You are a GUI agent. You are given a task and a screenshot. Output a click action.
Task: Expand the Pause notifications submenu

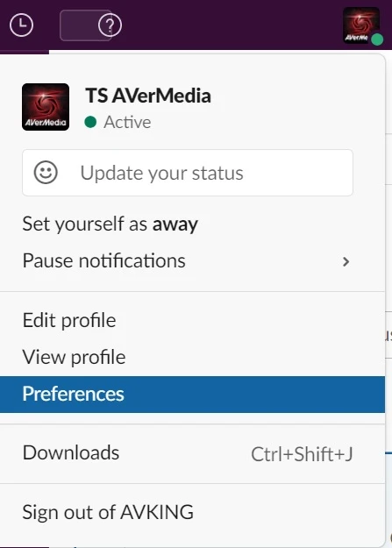(192, 261)
